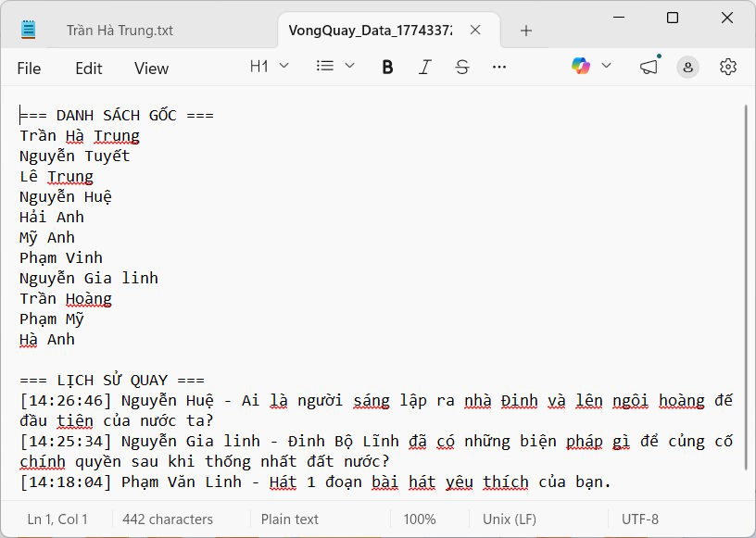756x538 pixels.
Task: Toggle bold formatting
Action: (387, 66)
